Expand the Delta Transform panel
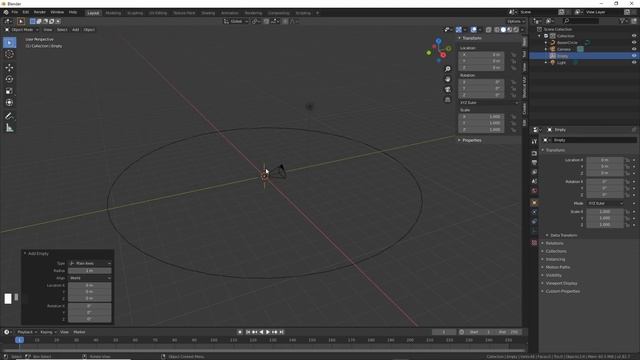This screenshot has height=360, width=640. pyautogui.click(x=563, y=236)
